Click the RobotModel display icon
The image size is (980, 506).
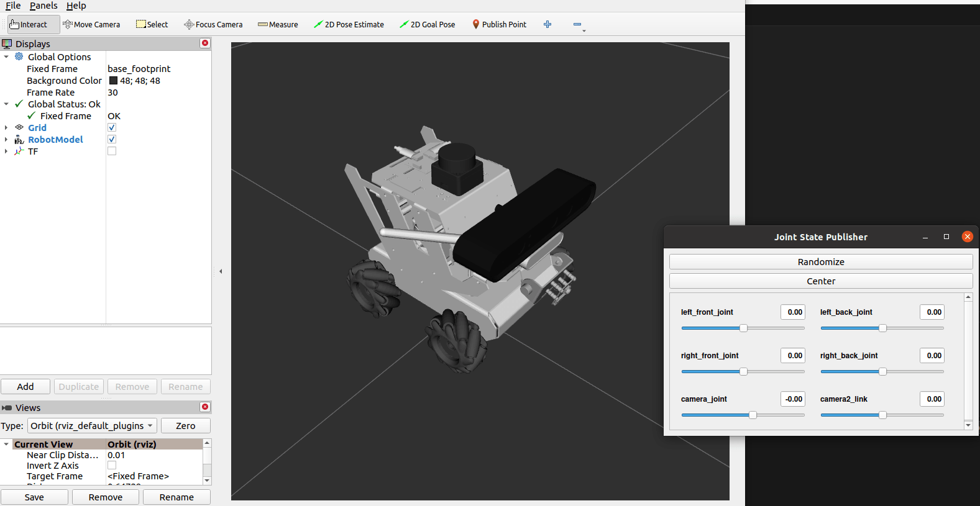tap(19, 140)
